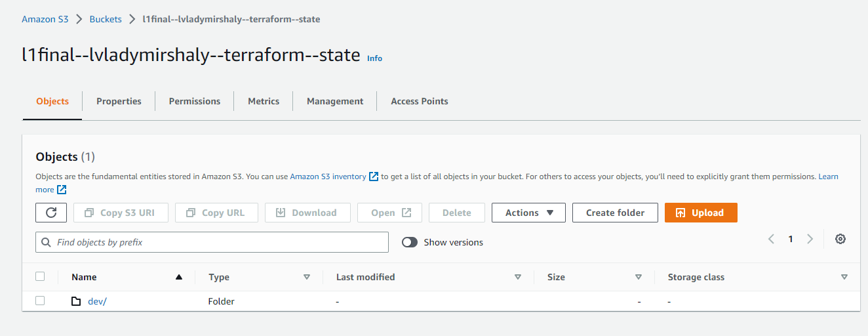Click the Find objects by prefix field

(x=212, y=242)
